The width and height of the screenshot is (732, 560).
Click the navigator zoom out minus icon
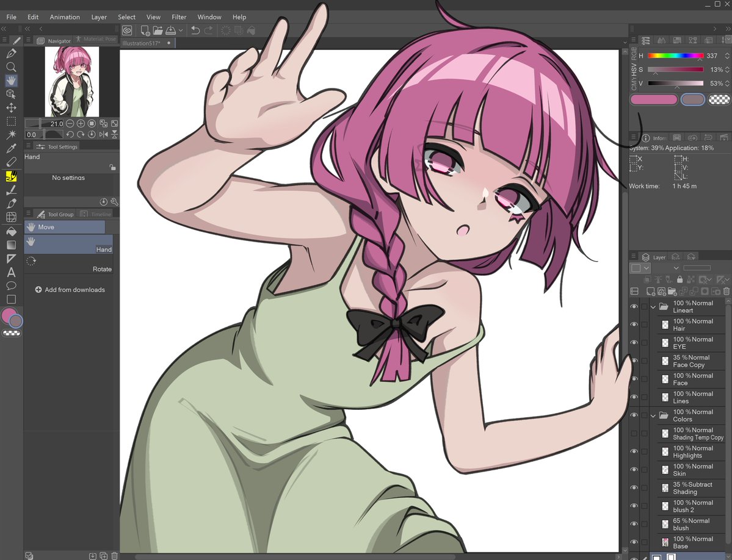[x=70, y=124]
